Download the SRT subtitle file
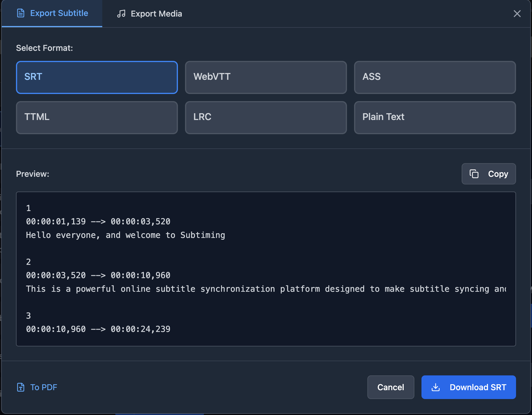532x415 pixels. [x=468, y=387]
